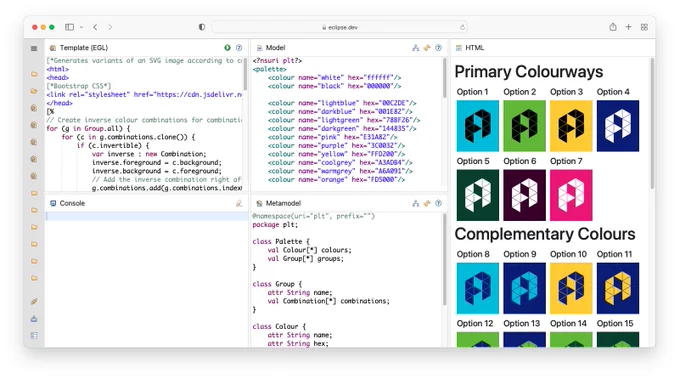The width and height of the screenshot is (680, 379).
Task: Select the HTML panel title
Action: pyautogui.click(x=474, y=48)
